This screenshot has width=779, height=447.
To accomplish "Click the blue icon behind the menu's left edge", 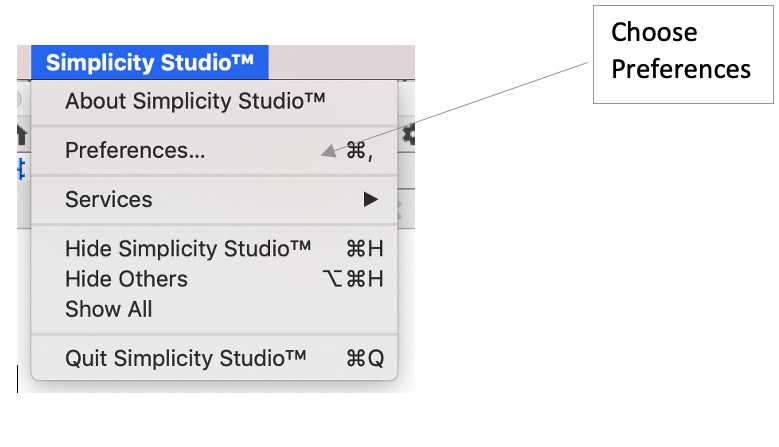I will coord(22,170).
